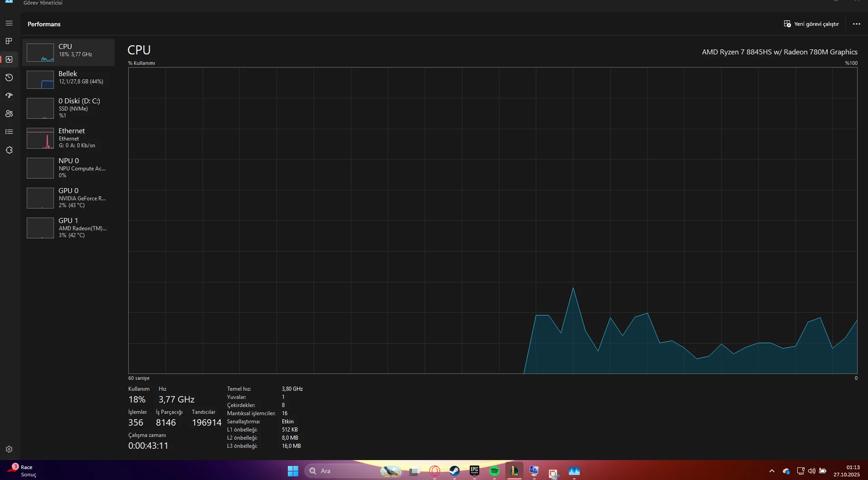Click the L3 önbelleği 16,0 MB value
The image size is (868, 480).
coord(291,446)
